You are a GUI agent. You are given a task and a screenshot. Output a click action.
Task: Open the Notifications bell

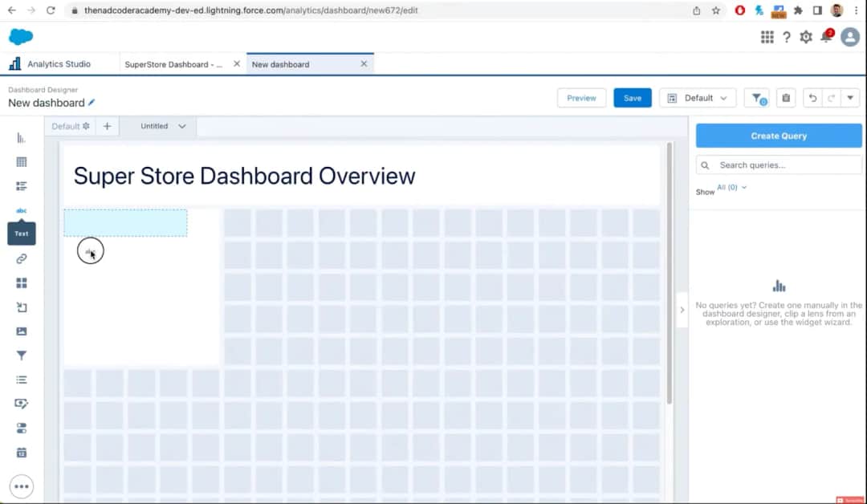827,36
